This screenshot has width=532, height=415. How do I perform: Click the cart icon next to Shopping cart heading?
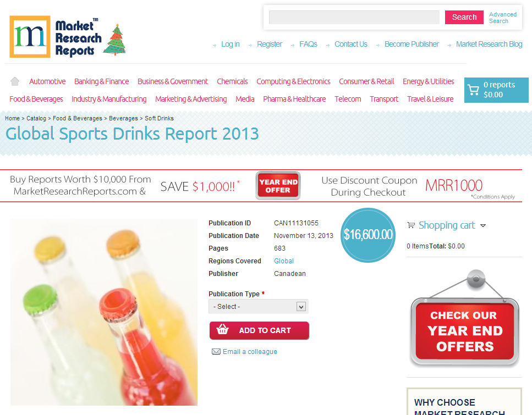(x=412, y=225)
